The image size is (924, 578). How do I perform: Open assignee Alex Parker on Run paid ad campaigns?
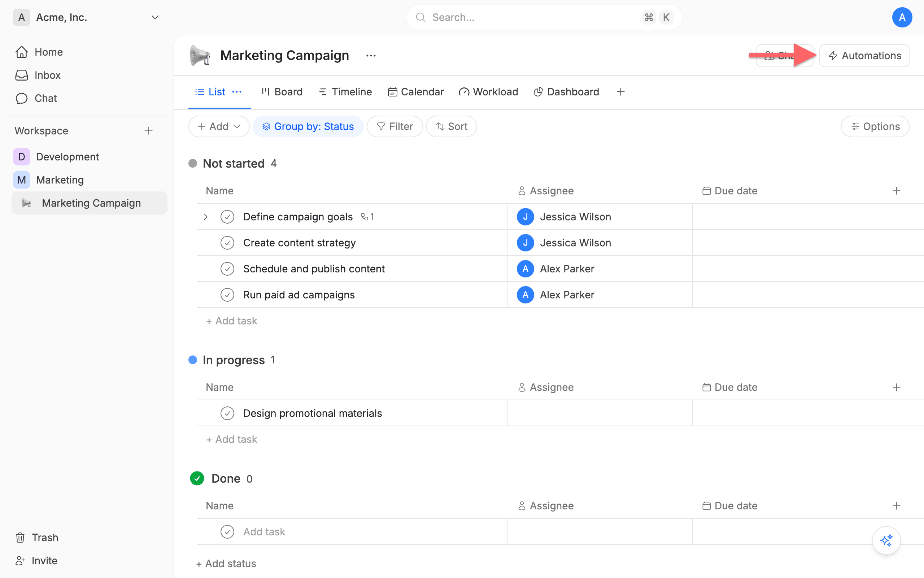555,295
